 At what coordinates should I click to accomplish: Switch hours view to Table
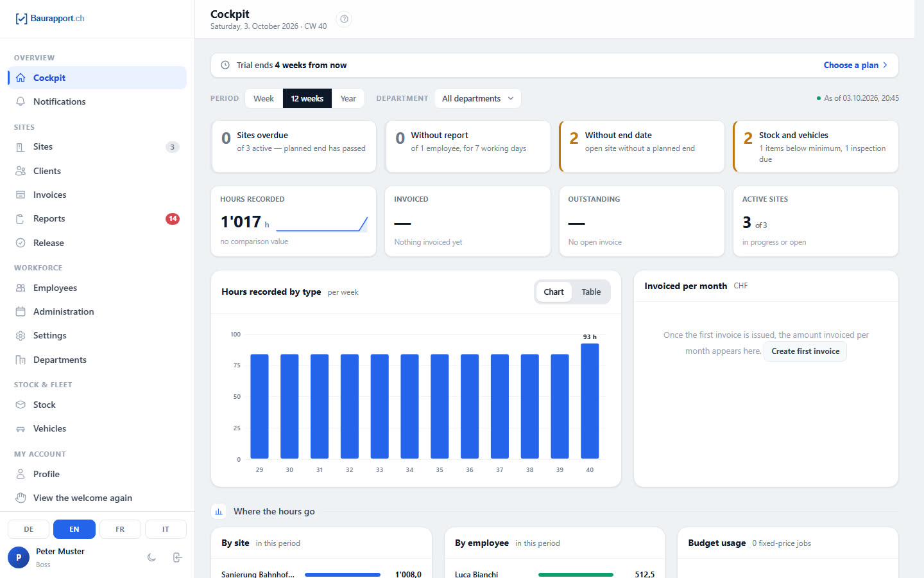591,292
